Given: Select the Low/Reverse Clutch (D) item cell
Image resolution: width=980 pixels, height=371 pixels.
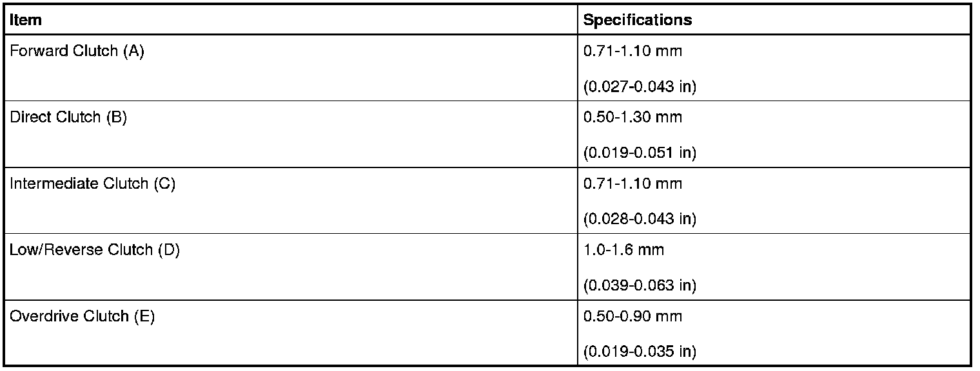Looking at the screenshot, I should coord(94,251).
